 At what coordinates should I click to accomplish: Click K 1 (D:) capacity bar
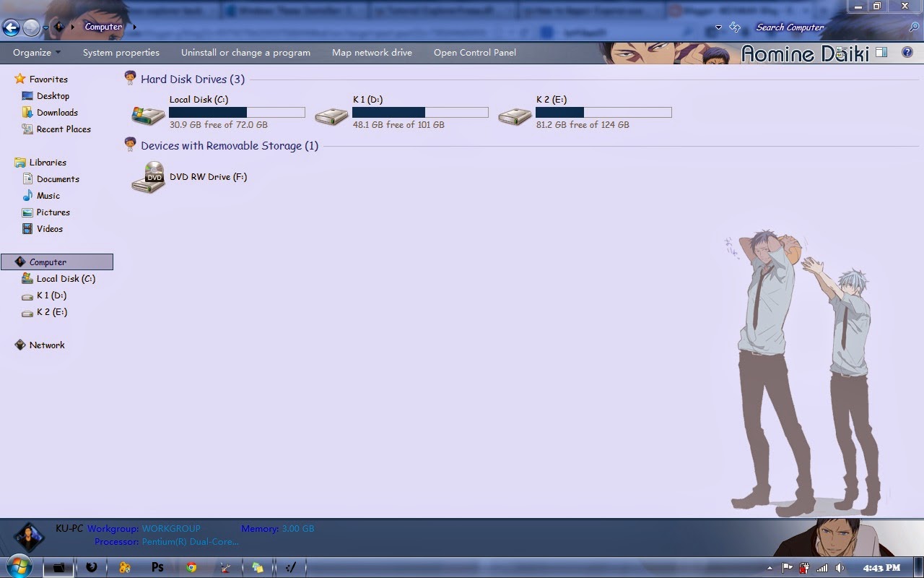(420, 112)
